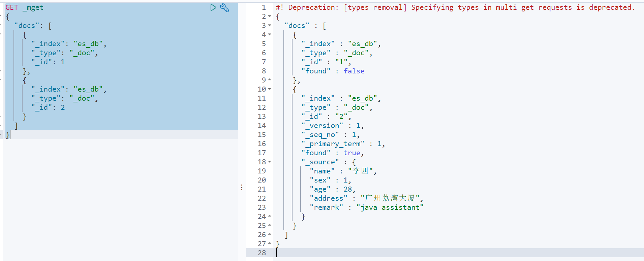Image resolution: width=644 pixels, height=261 pixels.
Task: Click the "name" : "李四" response line
Action: 343,171
